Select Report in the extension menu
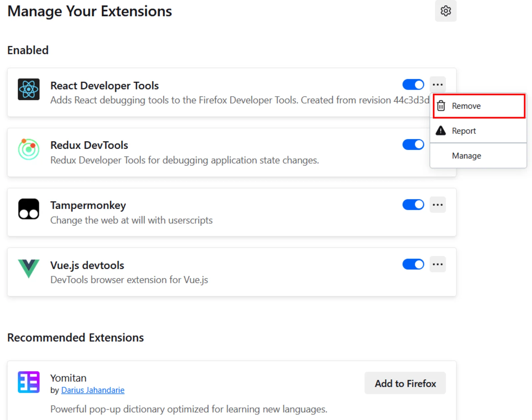The height and width of the screenshot is (420, 532). (464, 131)
